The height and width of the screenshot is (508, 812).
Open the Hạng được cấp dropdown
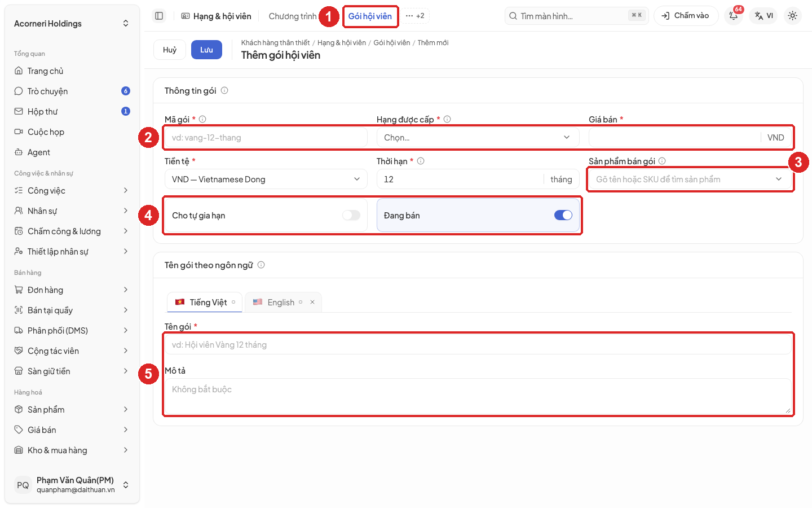point(478,138)
